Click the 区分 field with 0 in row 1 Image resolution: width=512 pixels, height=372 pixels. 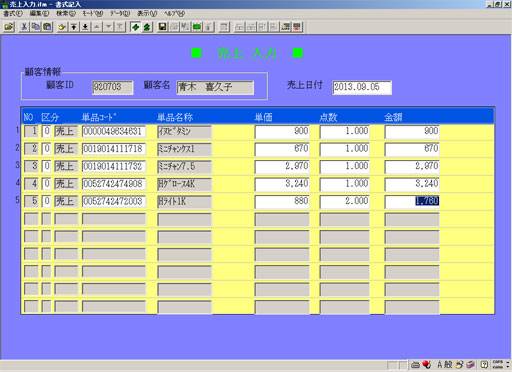46,131
